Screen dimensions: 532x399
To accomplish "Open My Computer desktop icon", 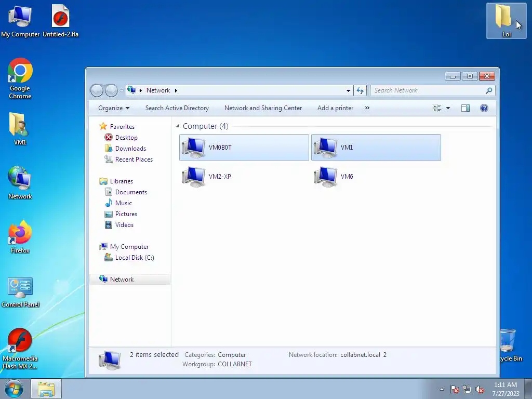I will [x=20, y=21].
